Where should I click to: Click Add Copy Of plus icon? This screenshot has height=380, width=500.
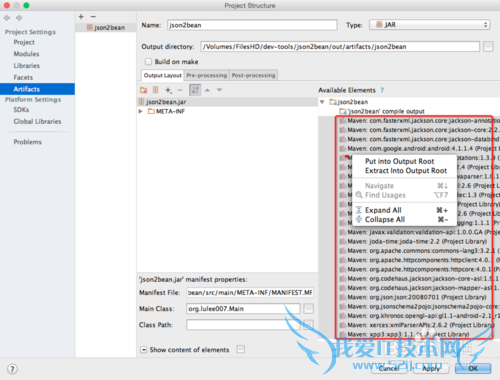[x=168, y=90]
